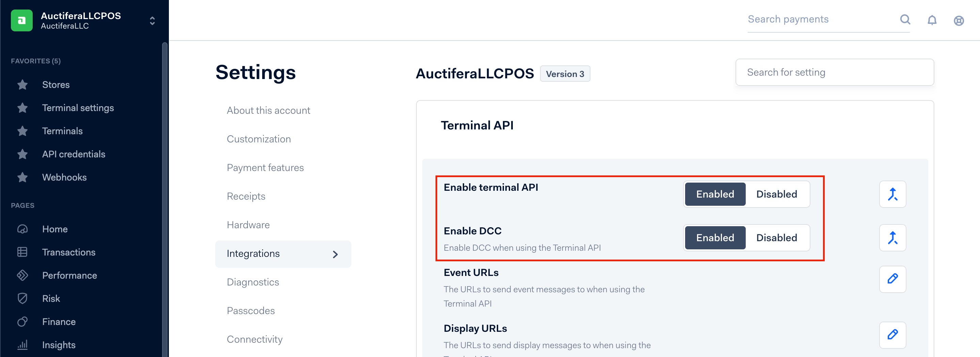This screenshot has width=980, height=357.
Task: Disable the terminal API
Action: (776, 194)
